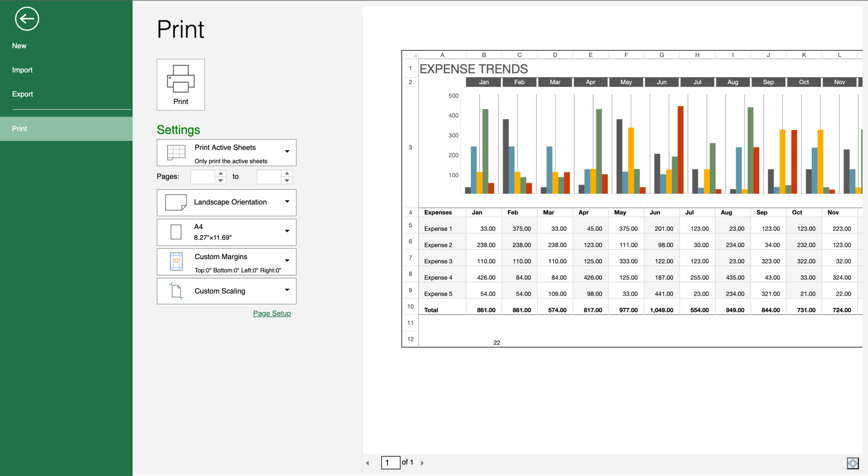Image resolution: width=868 pixels, height=476 pixels.
Task: Open the New menu item
Action: point(19,45)
